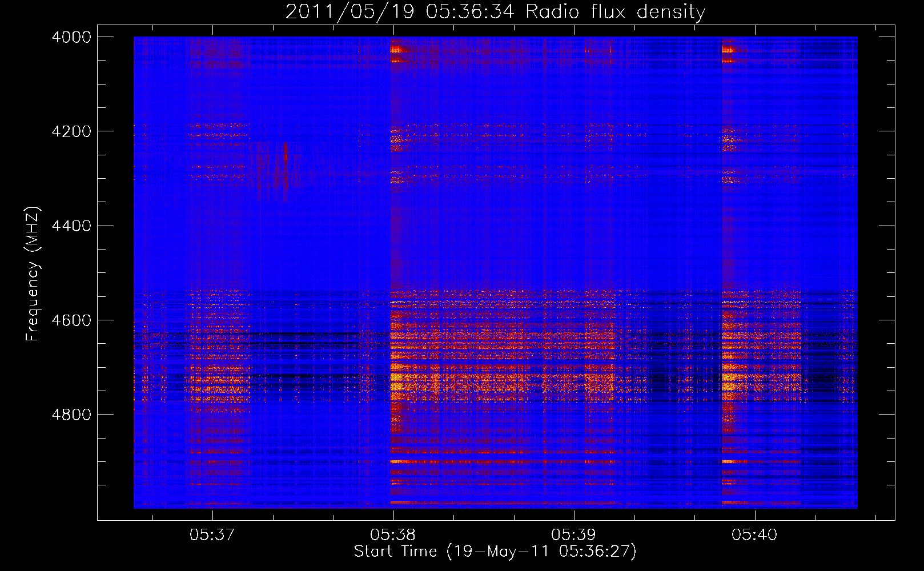Click the "Start Time (19-May-11 05:36:27)" label
The height and width of the screenshot is (571, 924).
495,552
